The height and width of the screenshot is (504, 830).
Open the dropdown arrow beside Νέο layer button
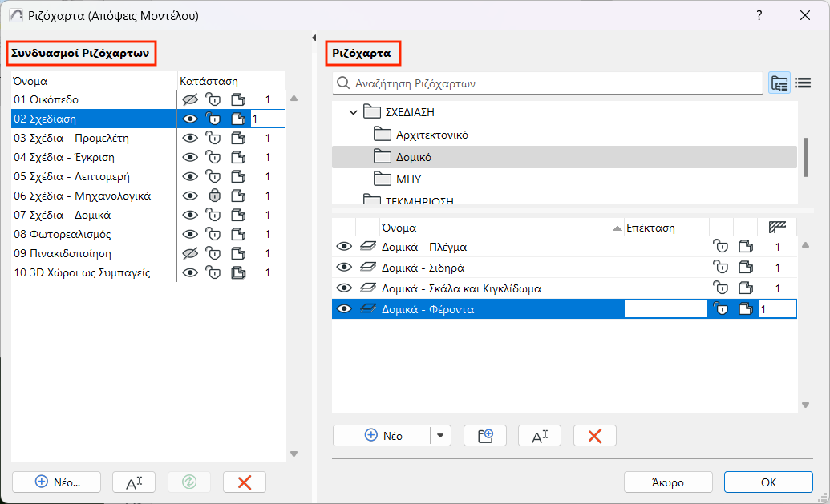pyautogui.click(x=440, y=436)
